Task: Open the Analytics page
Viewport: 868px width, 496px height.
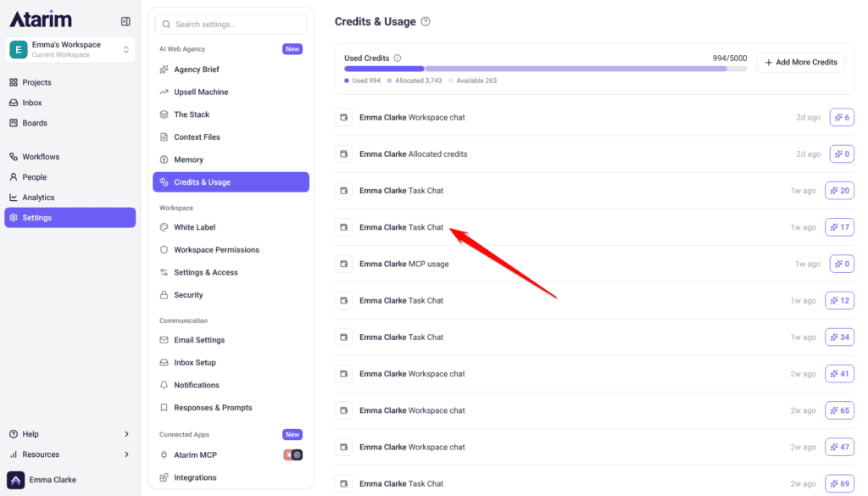Action: 38,198
